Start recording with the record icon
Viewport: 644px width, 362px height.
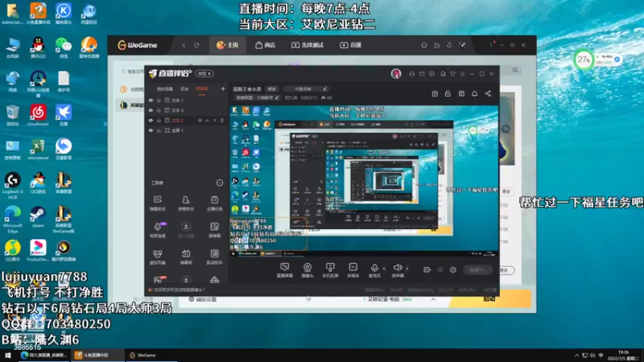427,269
